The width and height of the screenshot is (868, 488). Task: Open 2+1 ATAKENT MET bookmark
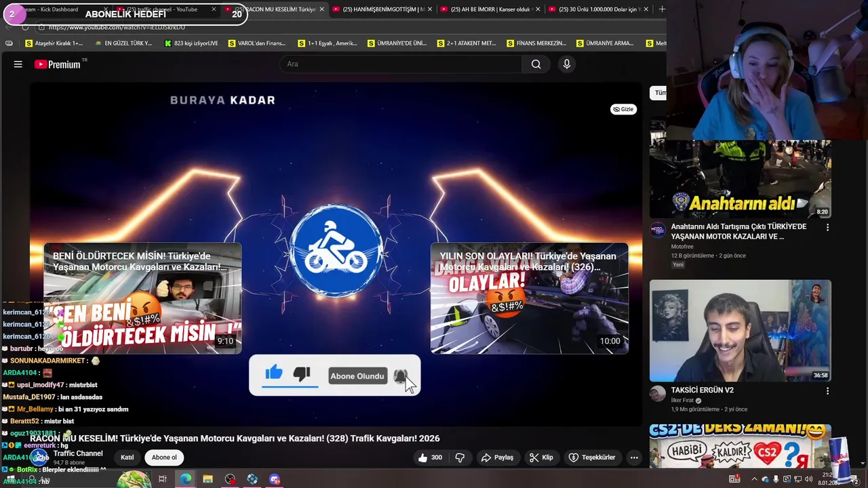point(467,43)
